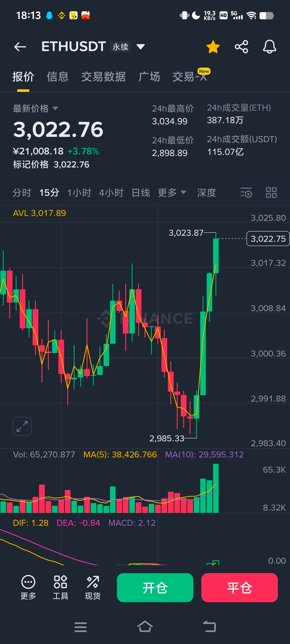Image resolution: width=290 pixels, height=644 pixels.
Task: Tap the chart high label 3,023.87
Action: [186, 233]
